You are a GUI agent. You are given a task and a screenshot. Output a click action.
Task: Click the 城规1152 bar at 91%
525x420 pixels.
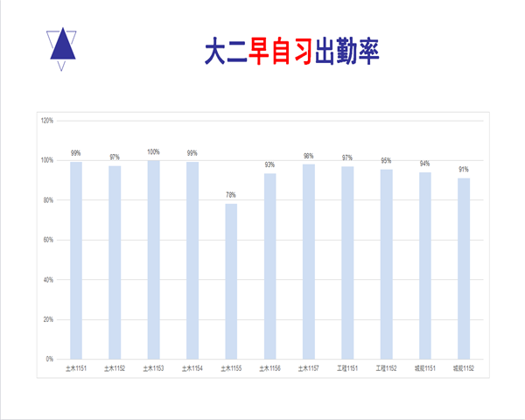pyautogui.click(x=463, y=269)
